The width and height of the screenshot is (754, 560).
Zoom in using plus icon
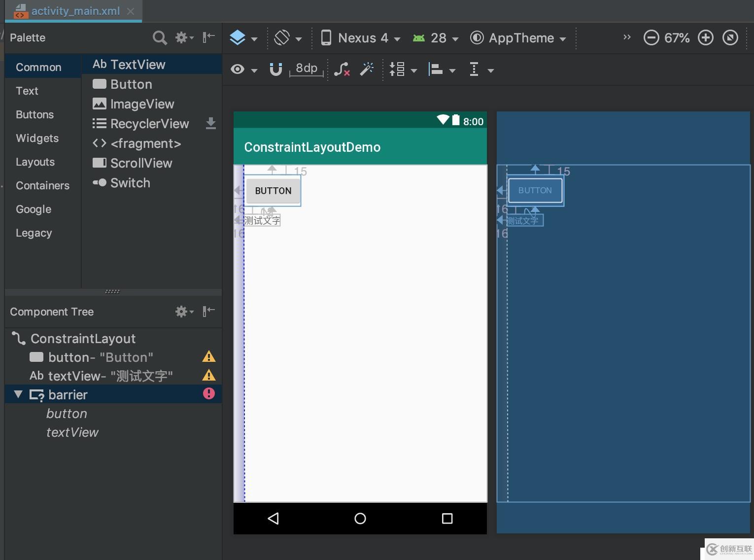[706, 38]
